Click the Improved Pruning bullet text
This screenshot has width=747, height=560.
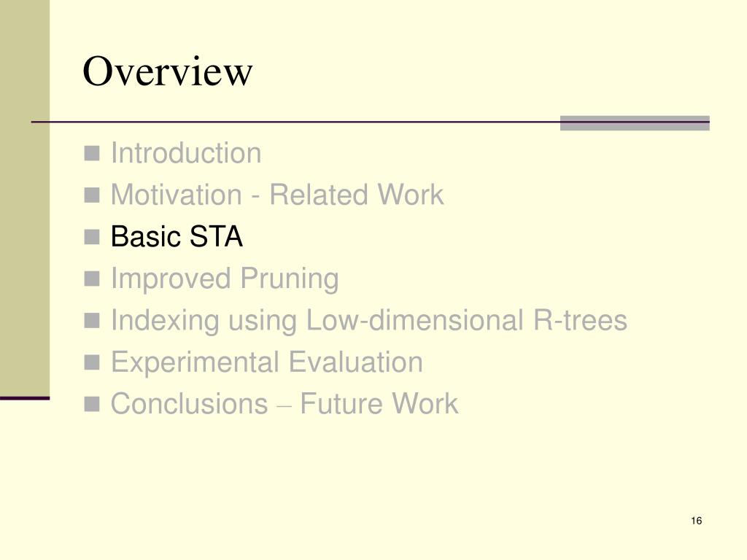point(225,279)
